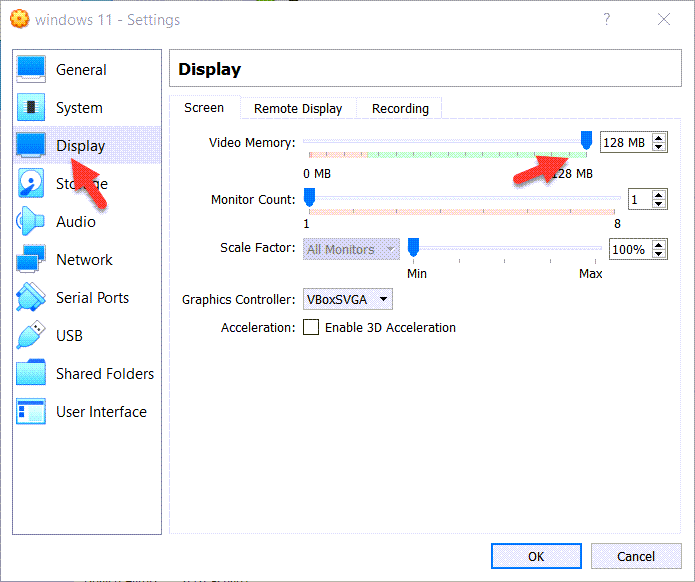
Task: Switch to the Recording tab
Action: click(x=400, y=108)
